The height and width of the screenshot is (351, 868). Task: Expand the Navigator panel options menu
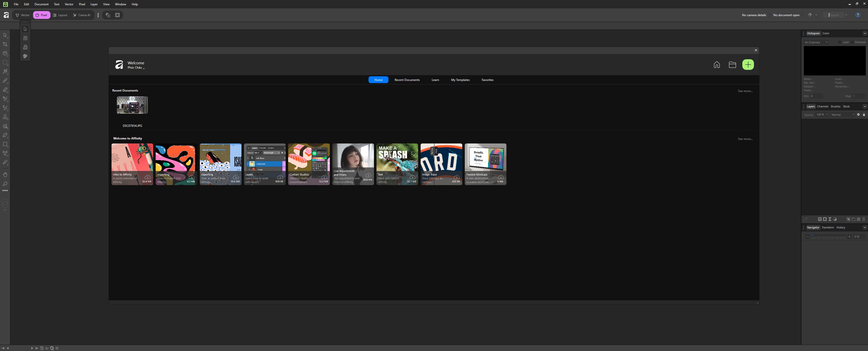[865, 227]
